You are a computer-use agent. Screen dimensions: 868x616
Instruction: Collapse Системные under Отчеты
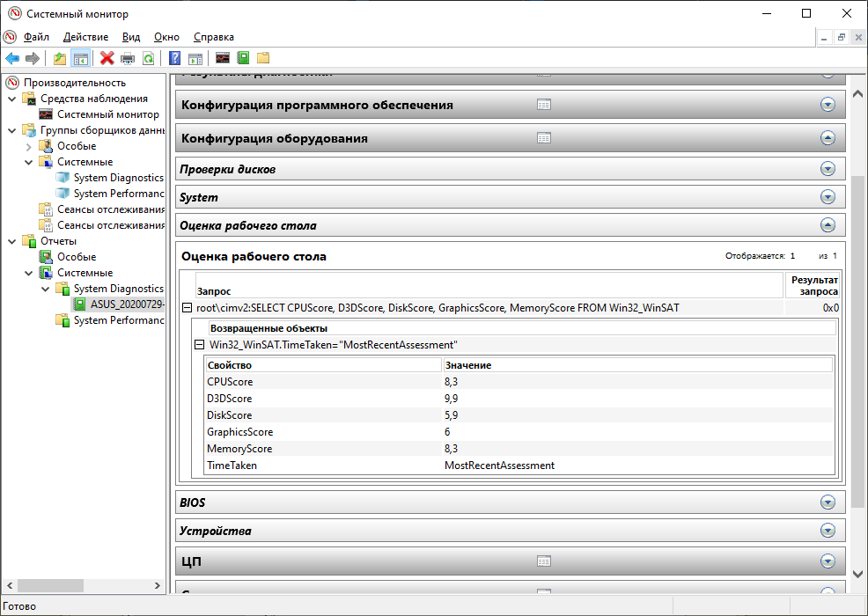(29, 273)
